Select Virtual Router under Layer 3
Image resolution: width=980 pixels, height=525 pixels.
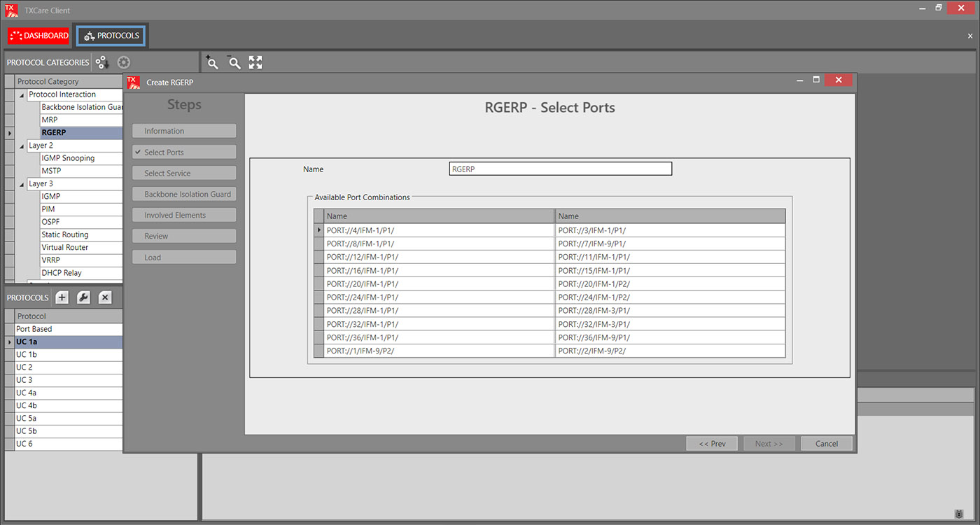point(82,247)
